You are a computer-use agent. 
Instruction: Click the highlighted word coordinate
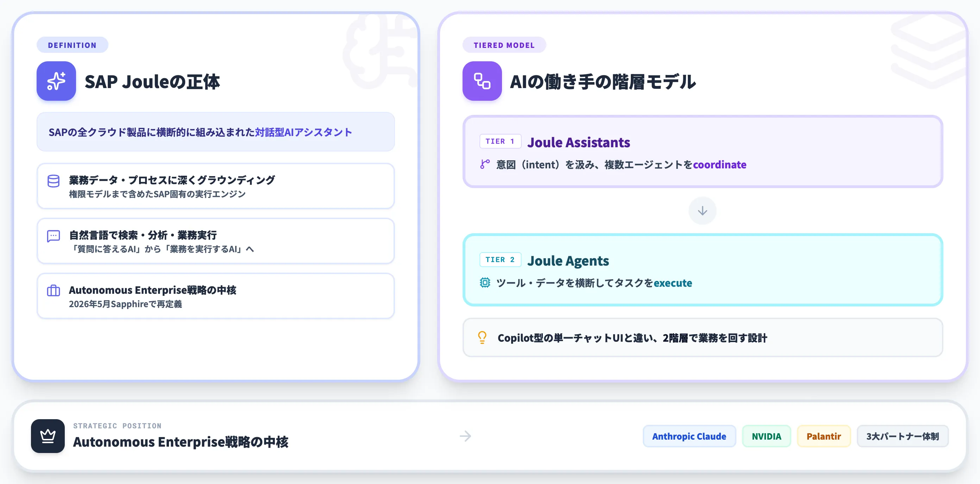pos(720,165)
